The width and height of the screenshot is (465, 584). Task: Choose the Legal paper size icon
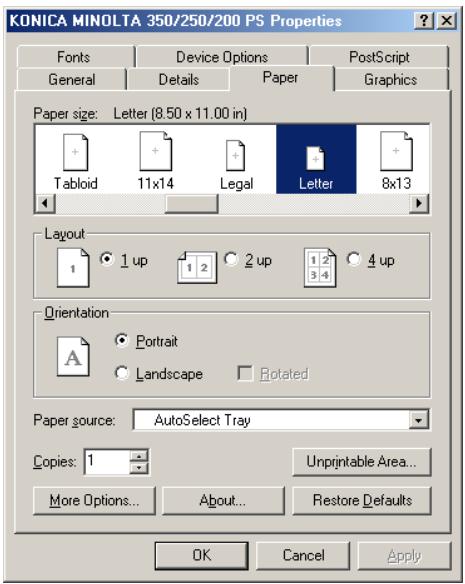235,155
